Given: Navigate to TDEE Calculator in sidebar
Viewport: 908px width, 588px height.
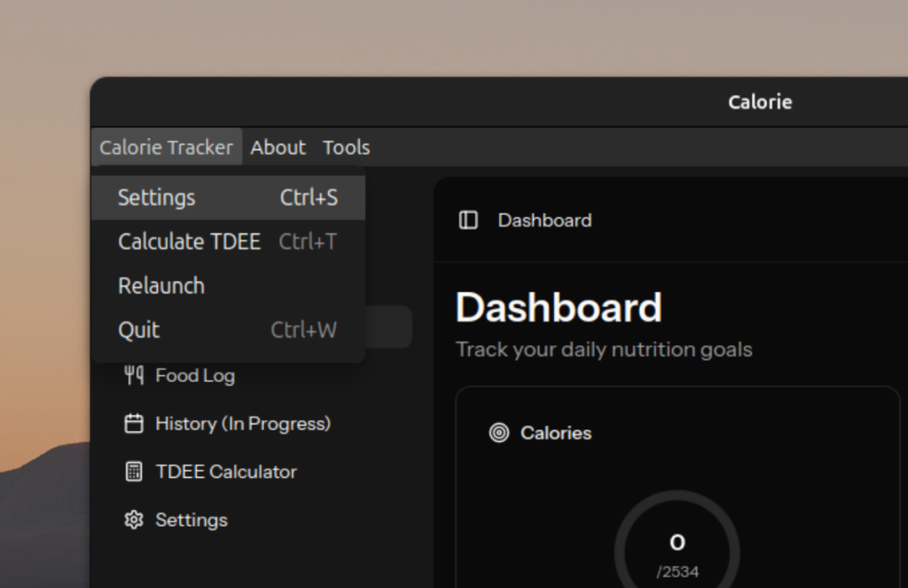Looking at the screenshot, I should (x=226, y=472).
